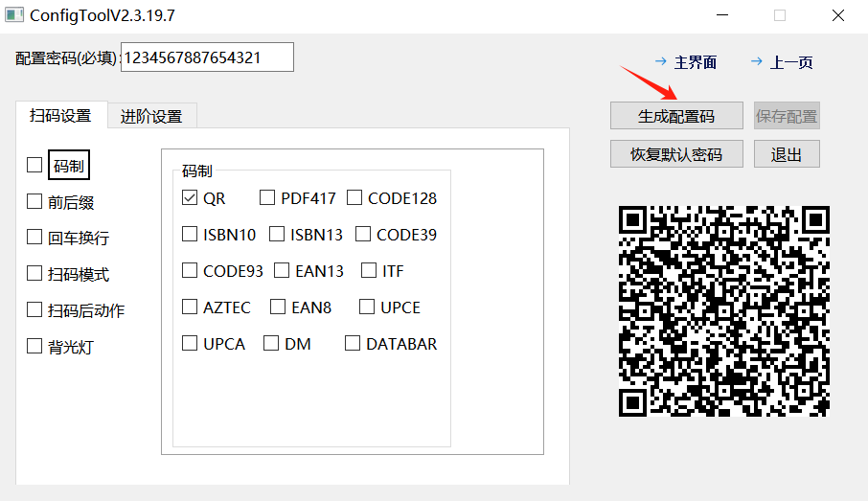
Task: Tick the 码制 checkbox in left list
Action: coord(34,165)
